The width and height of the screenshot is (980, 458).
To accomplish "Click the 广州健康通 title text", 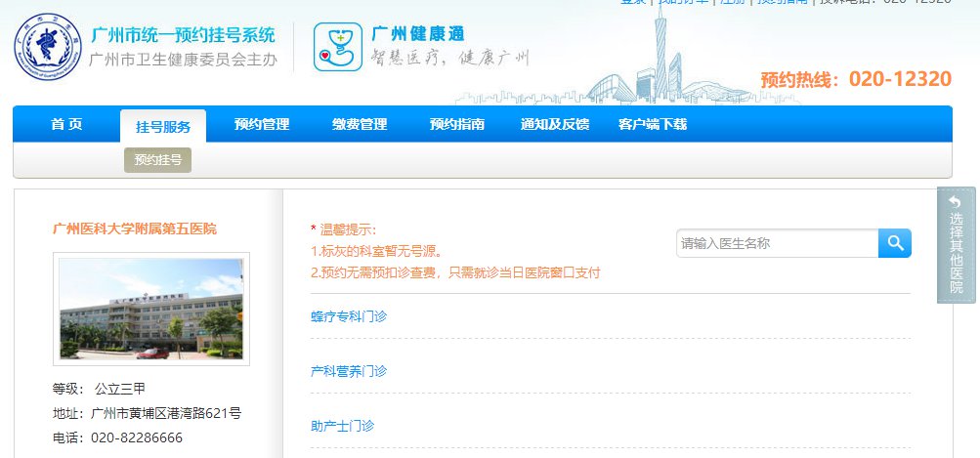I will tap(418, 33).
